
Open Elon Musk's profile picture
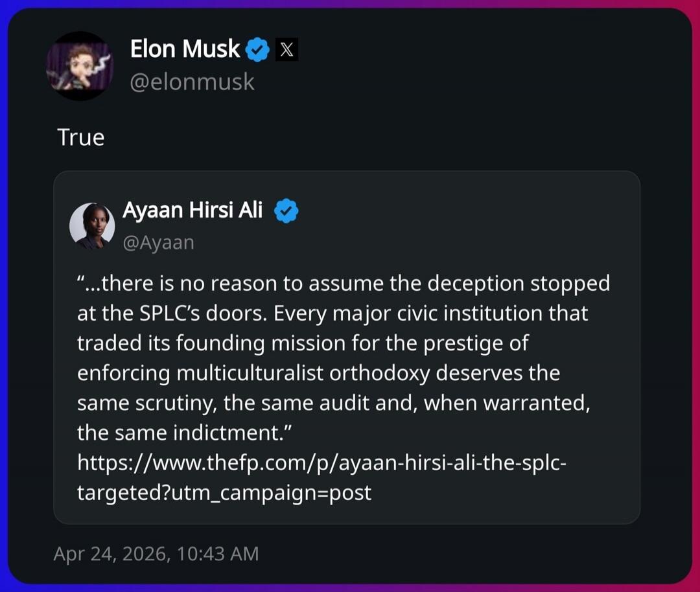click(80, 65)
